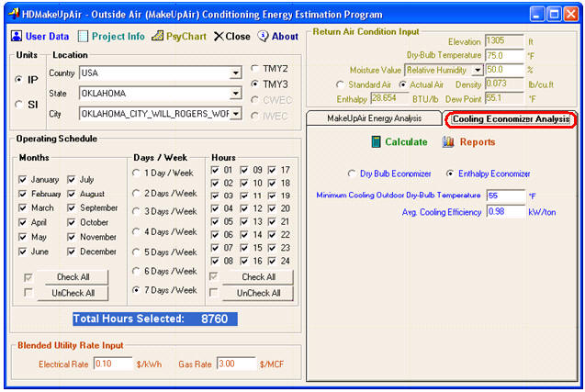585x392 pixels.
Task: Toggle the checkbox beside Hours UnCheck All
Action: click(213, 293)
